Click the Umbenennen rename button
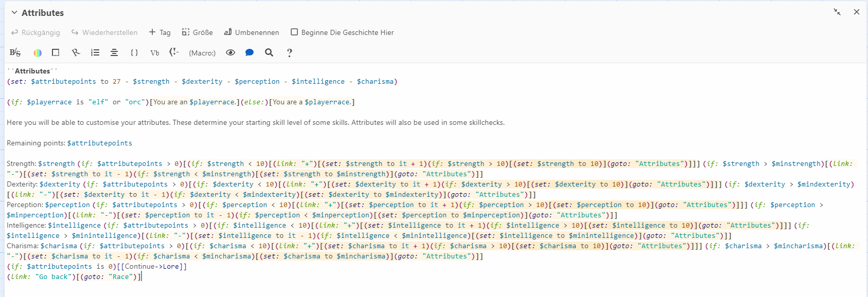The width and height of the screenshot is (868, 297). pos(252,32)
